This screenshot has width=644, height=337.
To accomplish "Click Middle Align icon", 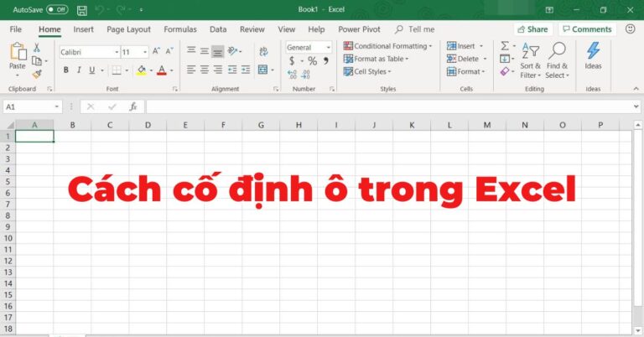I will [205, 51].
